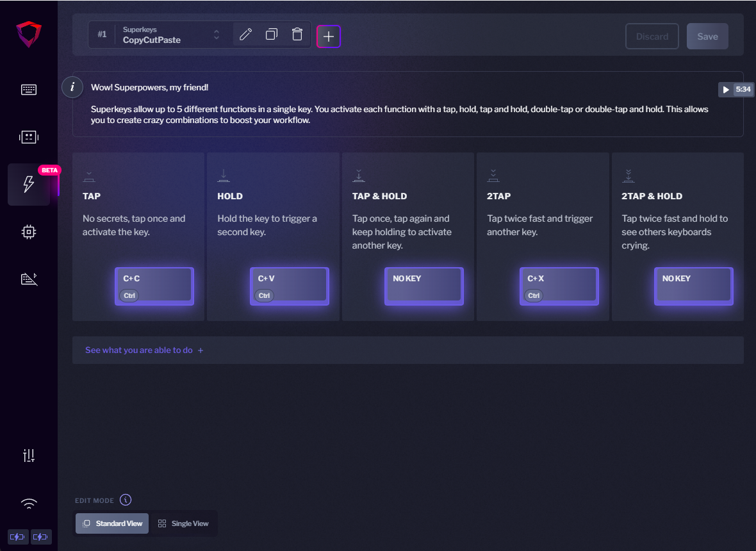Rename superkey with the pencil icon
The image size is (756, 551).
[x=246, y=35]
